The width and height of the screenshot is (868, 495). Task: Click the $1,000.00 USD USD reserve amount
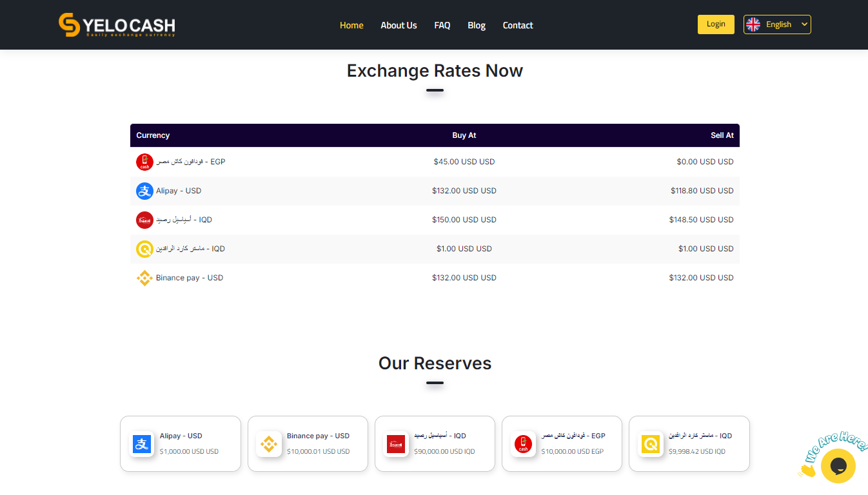[189, 451]
